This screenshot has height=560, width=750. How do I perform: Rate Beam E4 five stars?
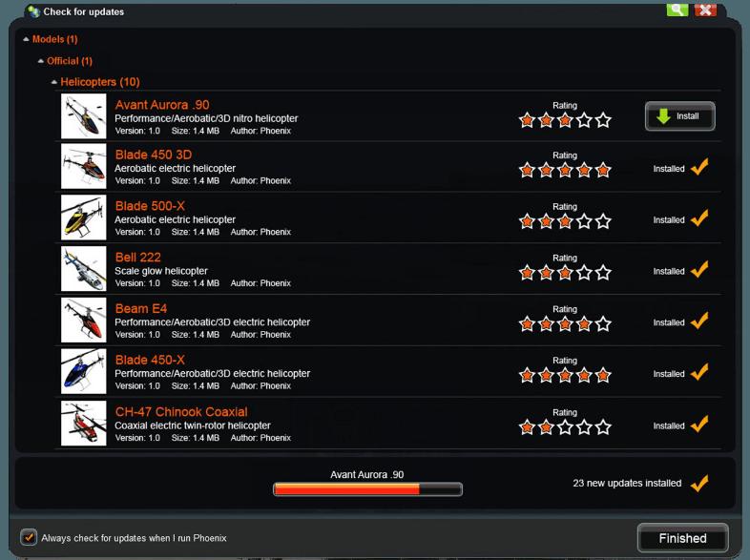click(x=603, y=323)
